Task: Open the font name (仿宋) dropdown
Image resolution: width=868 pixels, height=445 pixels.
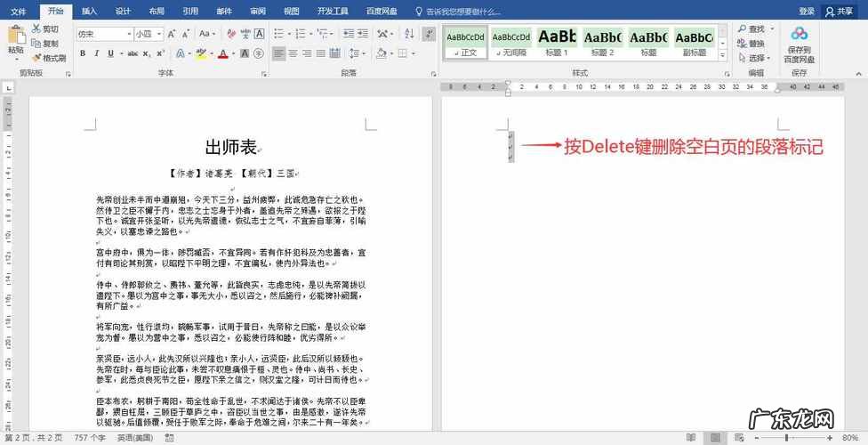Action: [x=129, y=34]
